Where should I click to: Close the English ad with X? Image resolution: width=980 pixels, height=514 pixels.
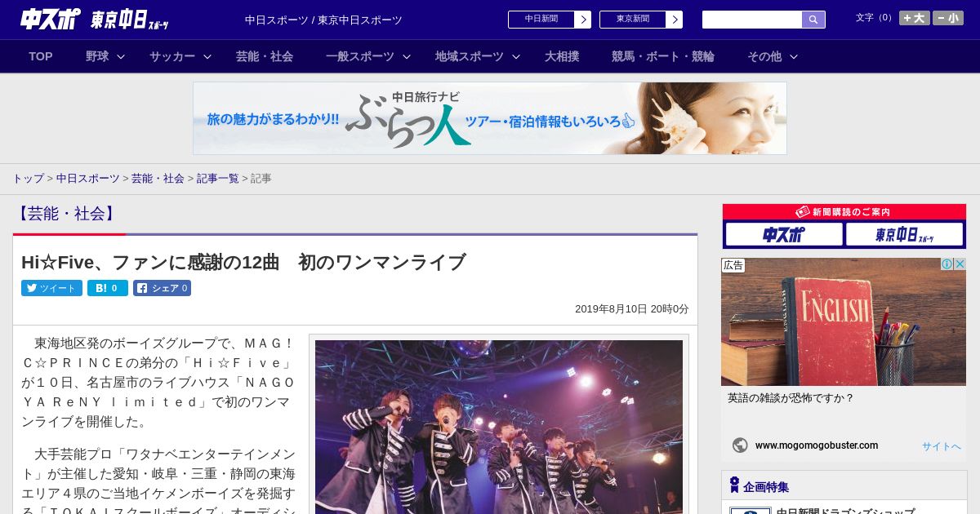tap(960, 264)
